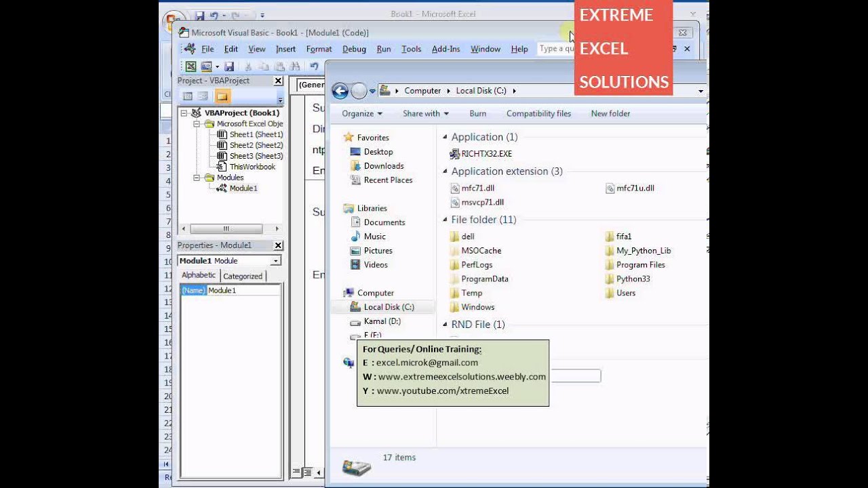Viewport: 868px width, 488px height.
Task: Switch to the Alphabetic properties tab
Action: (198, 275)
